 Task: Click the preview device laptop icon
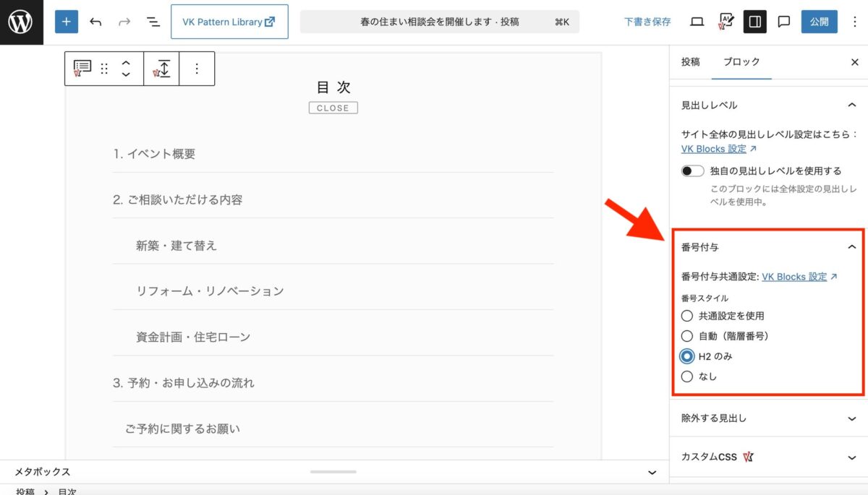[697, 22]
